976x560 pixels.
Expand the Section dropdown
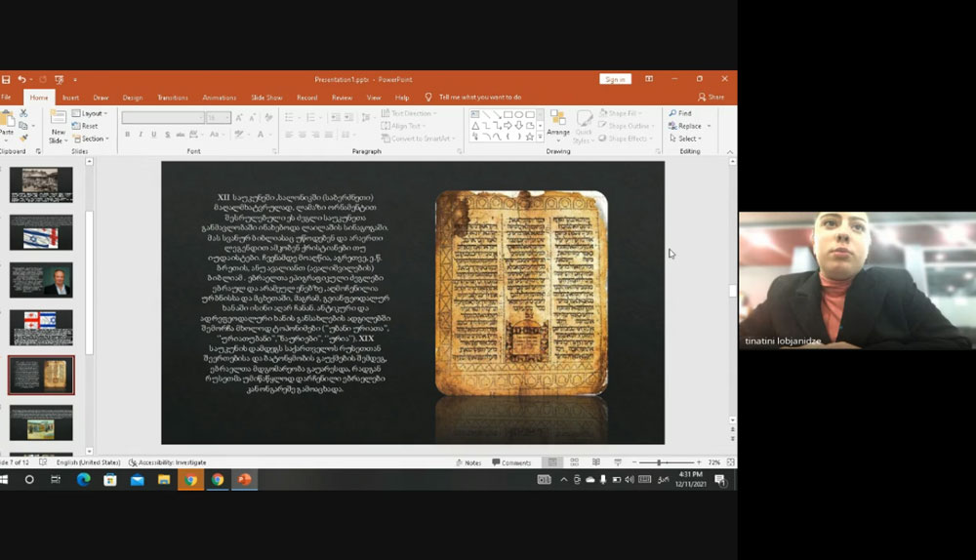(x=93, y=139)
